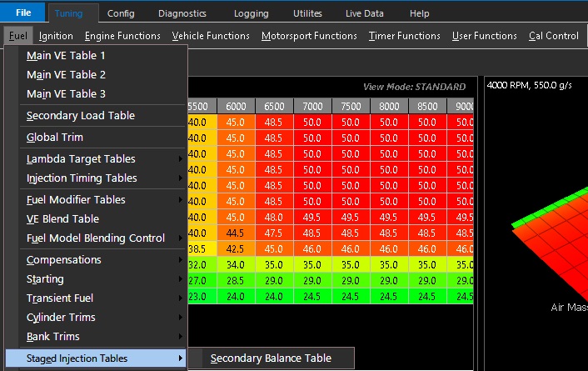Open the Live Data tab
Image resolution: width=588 pixels, height=371 pixels.
(365, 13)
